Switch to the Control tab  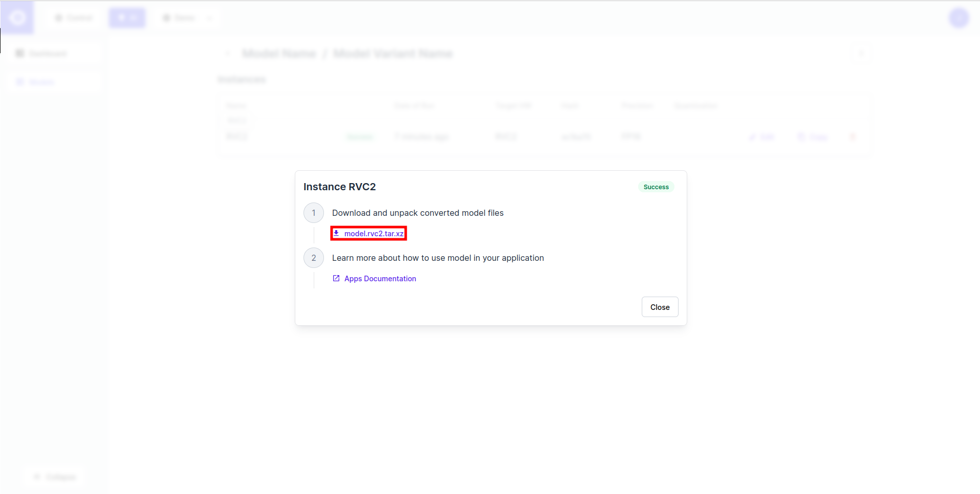coord(75,18)
